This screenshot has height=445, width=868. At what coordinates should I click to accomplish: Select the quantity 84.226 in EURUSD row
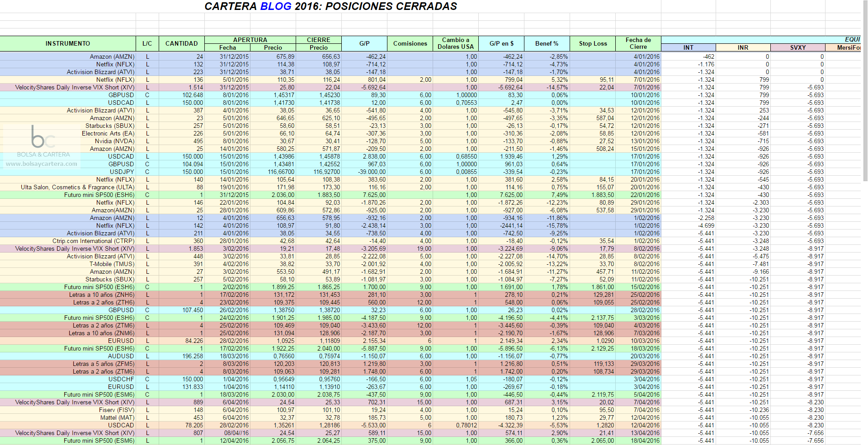[x=182, y=341]
